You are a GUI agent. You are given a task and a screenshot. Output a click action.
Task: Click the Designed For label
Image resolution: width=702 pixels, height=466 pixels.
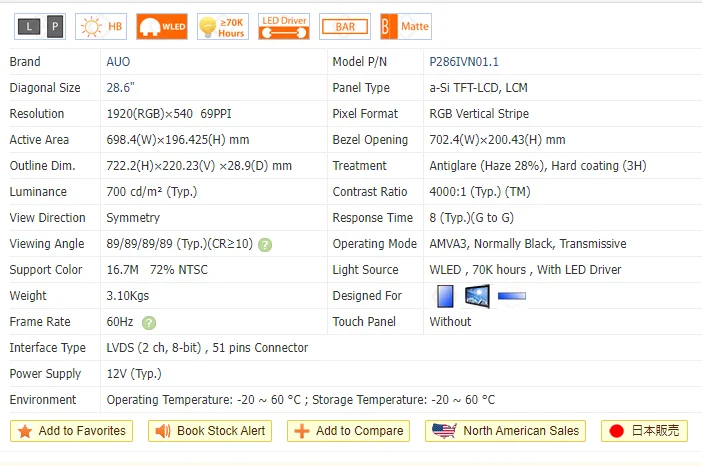coord(367,295)
